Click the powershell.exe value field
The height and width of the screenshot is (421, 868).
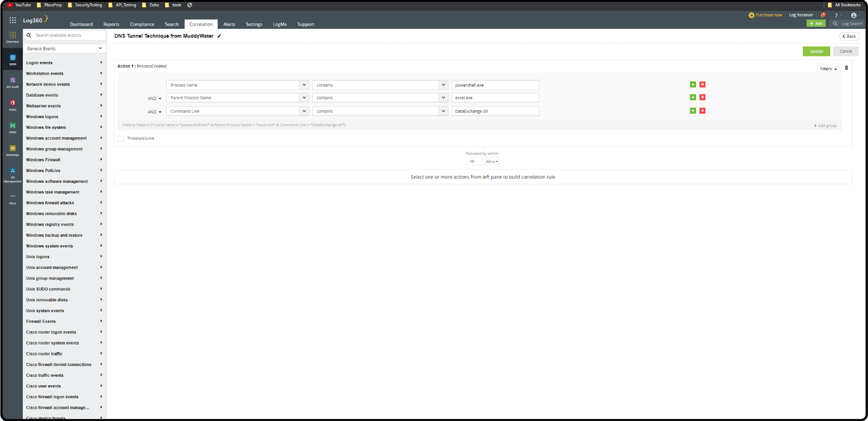click(x=495, y=85)
